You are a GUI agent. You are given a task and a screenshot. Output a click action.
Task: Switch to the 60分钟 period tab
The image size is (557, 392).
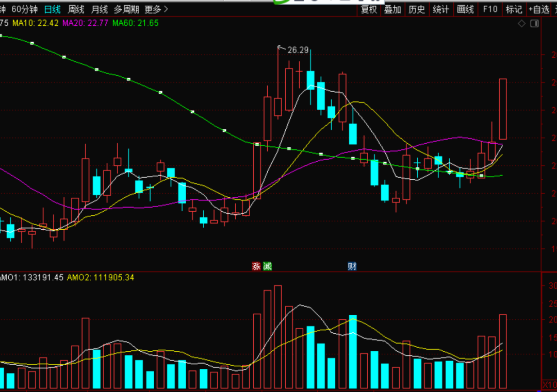coord(24,10)
